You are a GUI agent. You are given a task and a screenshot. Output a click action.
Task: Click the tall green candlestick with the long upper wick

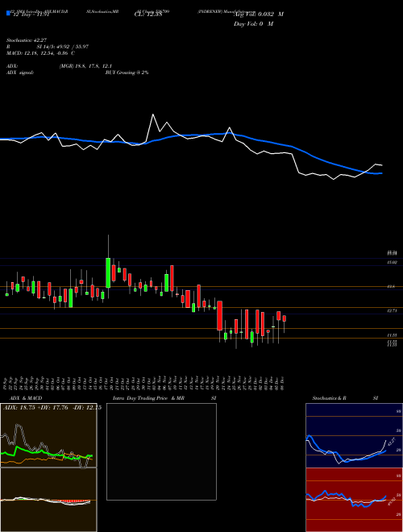point(108,272)
